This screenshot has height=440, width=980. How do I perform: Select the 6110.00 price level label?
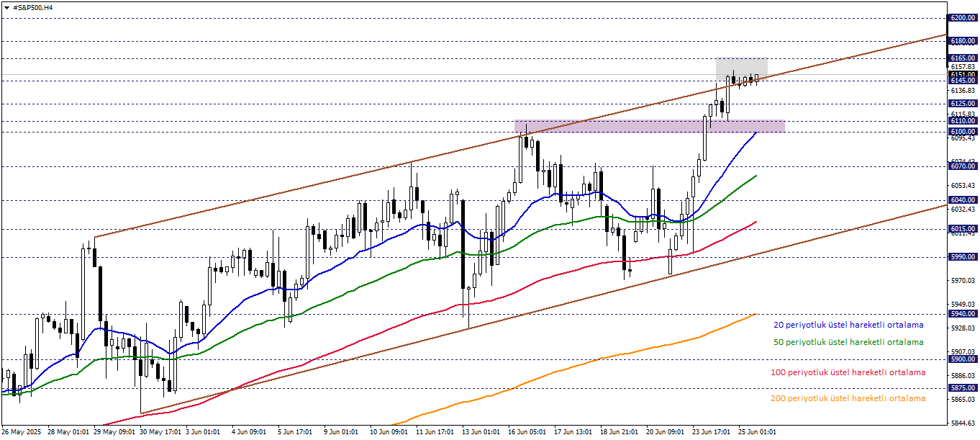click(x=963, y=121)
